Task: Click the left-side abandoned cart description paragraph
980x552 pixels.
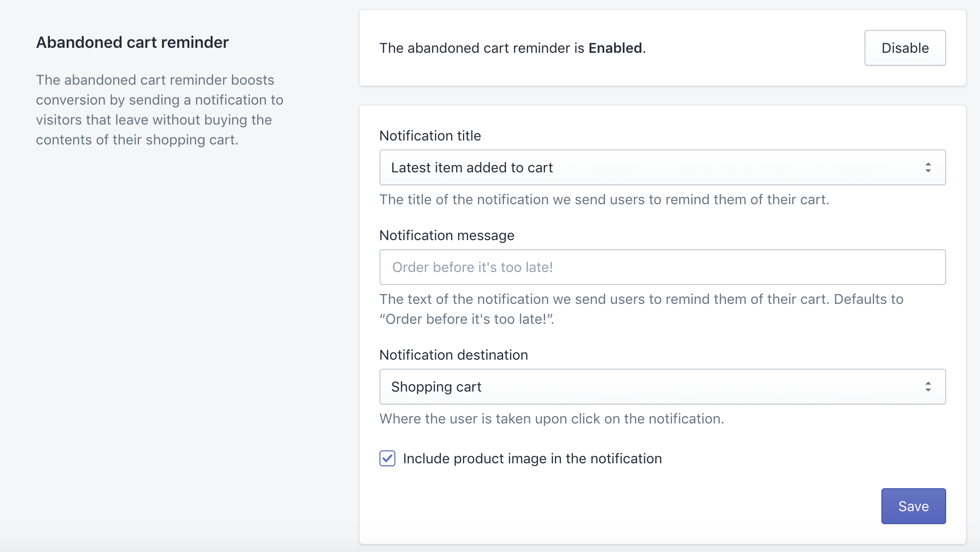Action: 159,110
